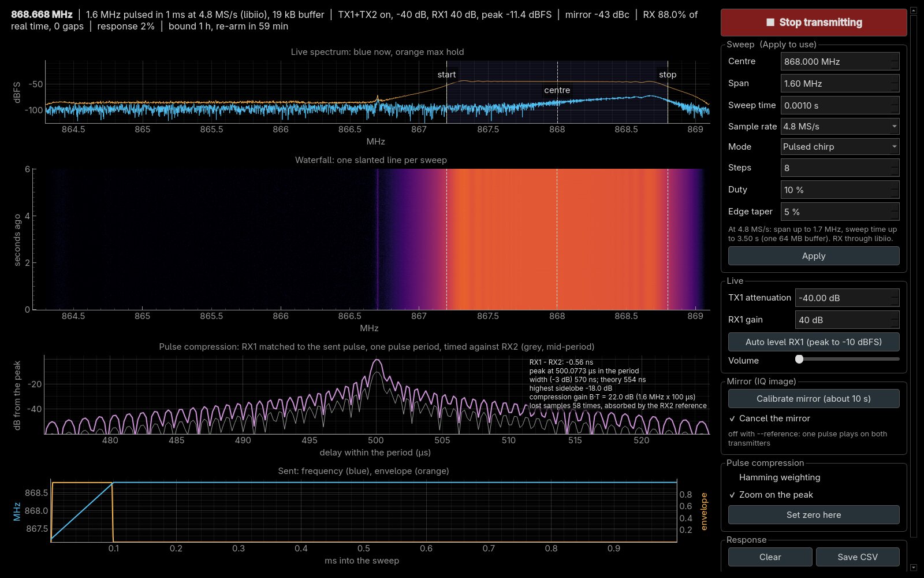Auto level RX1 to -10 dBFS peak

tap(814, 342)
